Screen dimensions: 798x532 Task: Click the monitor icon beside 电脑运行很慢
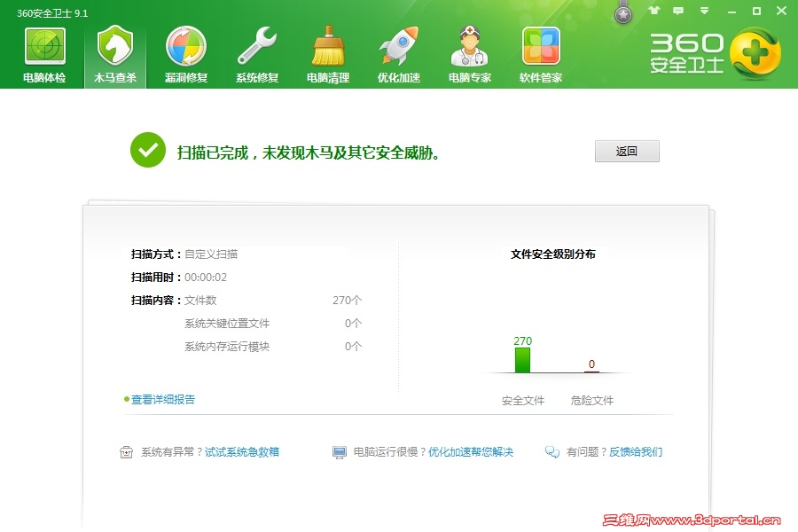pyautogui.click(x=340, y=452)
